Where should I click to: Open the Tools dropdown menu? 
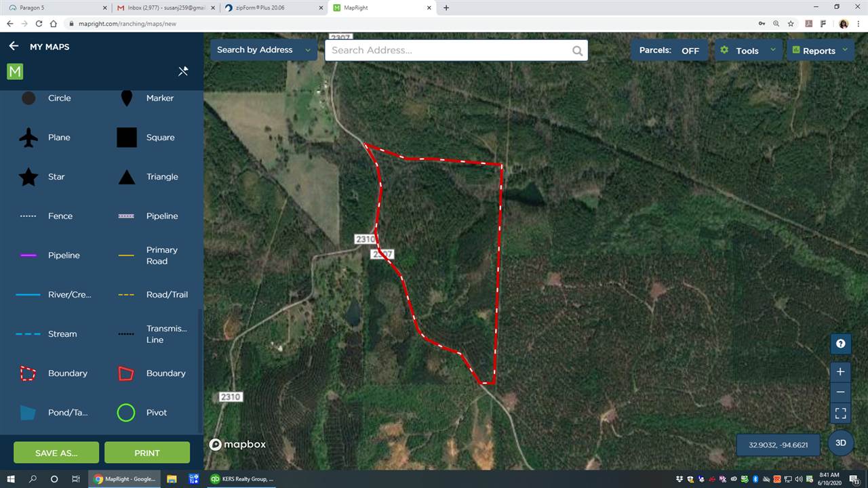749,50
